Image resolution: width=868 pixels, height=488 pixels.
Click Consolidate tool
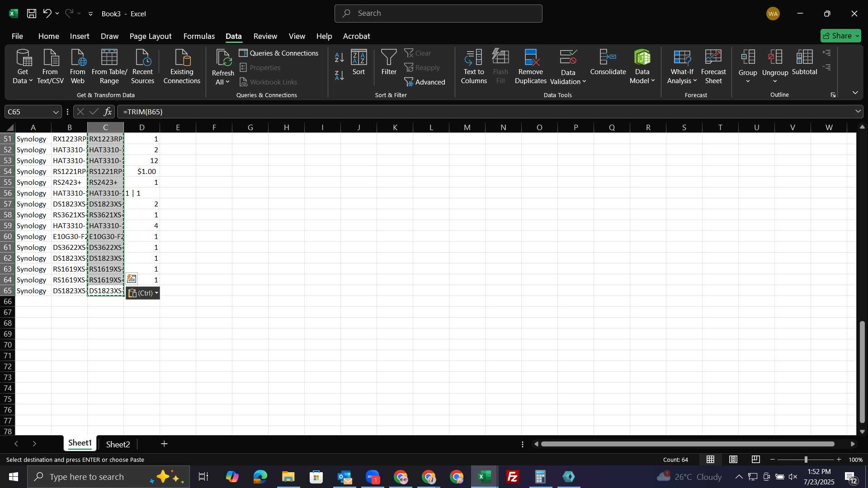(x=608, y=62)
